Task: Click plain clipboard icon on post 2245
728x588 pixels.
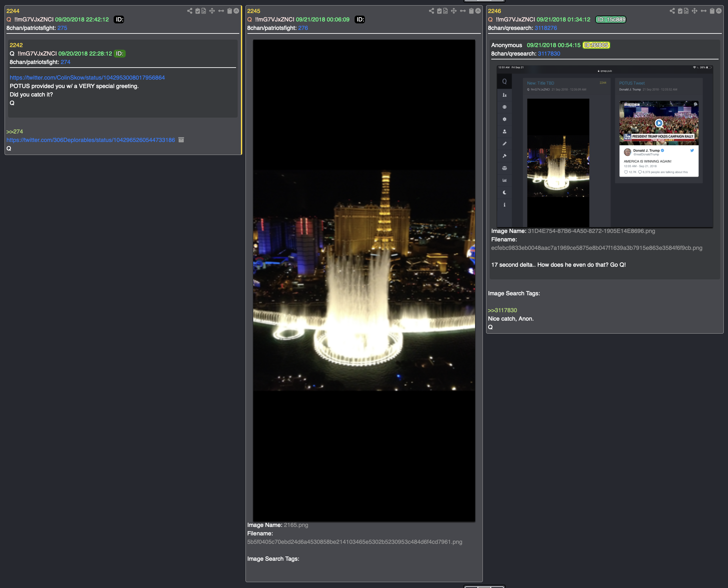Action: (x=471, y=11)
